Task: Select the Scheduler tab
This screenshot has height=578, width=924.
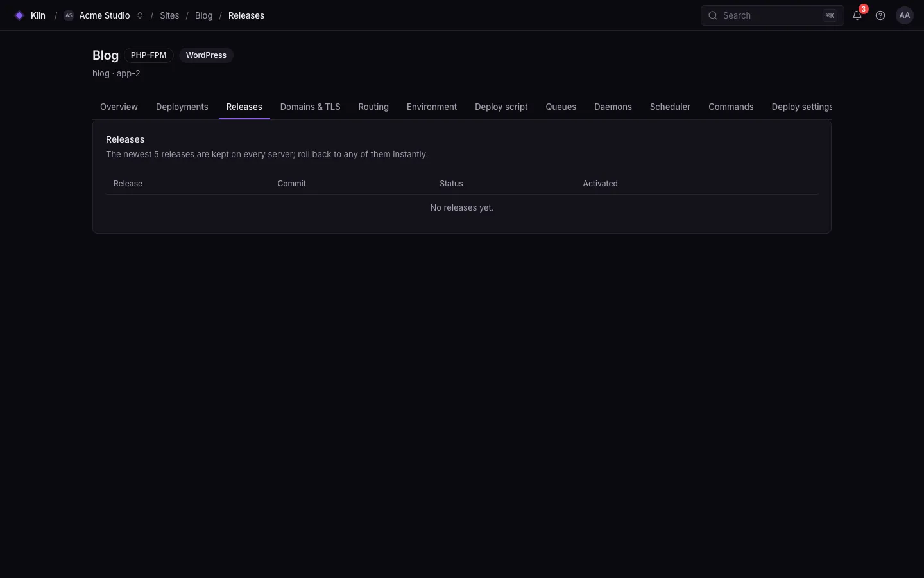Action: (670, 107)
